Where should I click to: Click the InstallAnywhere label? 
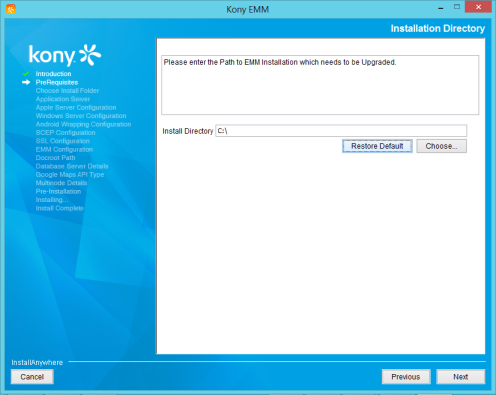37,362
